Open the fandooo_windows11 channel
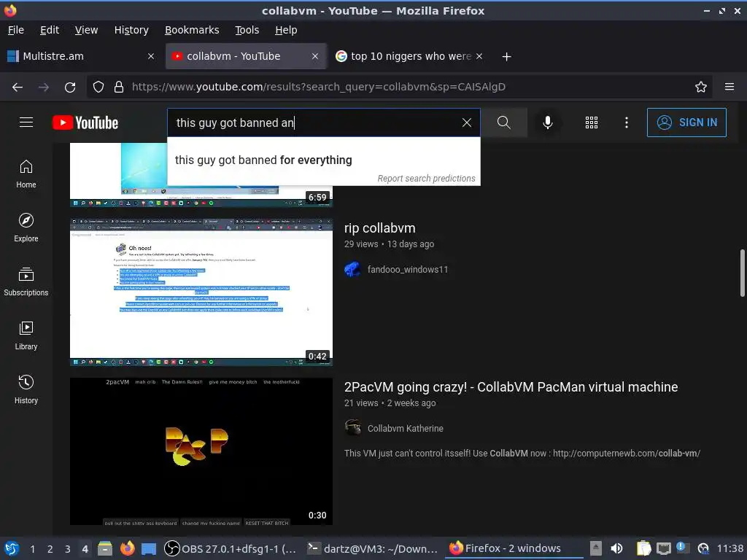This screenshot has width=747, height=560. point(407,270)
